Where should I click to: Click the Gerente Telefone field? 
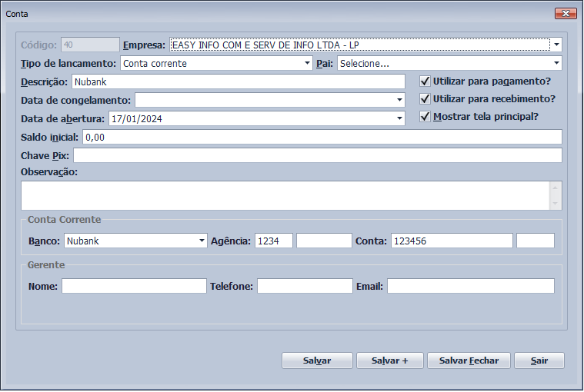[305, 286]
